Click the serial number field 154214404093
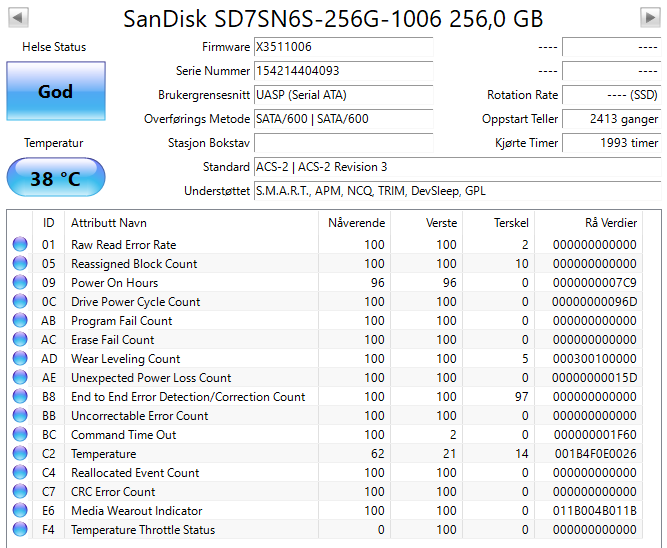667x548 pixels. (343, 71)
